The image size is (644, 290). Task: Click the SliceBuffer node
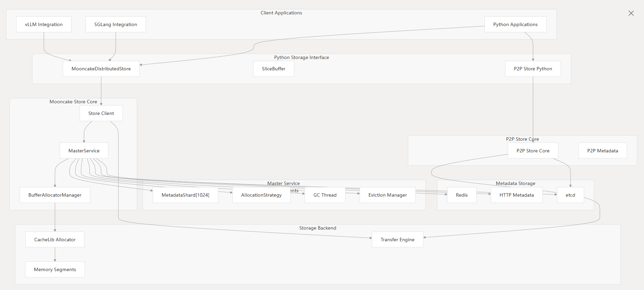point(274,69)
